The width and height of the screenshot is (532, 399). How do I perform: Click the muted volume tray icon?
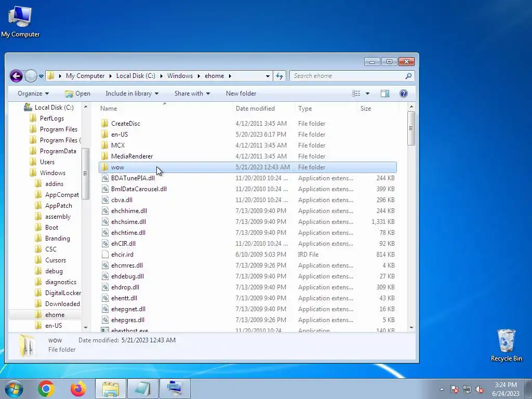[x=480, y=390]
